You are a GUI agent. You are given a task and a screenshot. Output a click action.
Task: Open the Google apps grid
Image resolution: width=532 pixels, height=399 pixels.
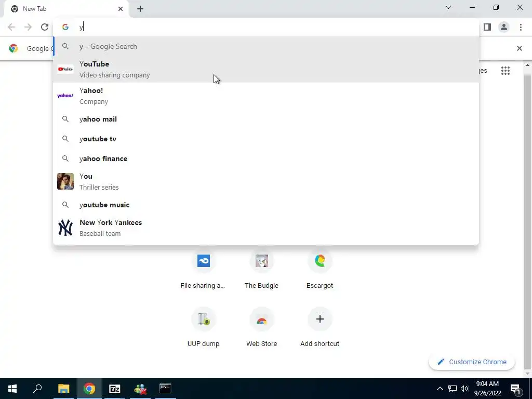point(505,71)
